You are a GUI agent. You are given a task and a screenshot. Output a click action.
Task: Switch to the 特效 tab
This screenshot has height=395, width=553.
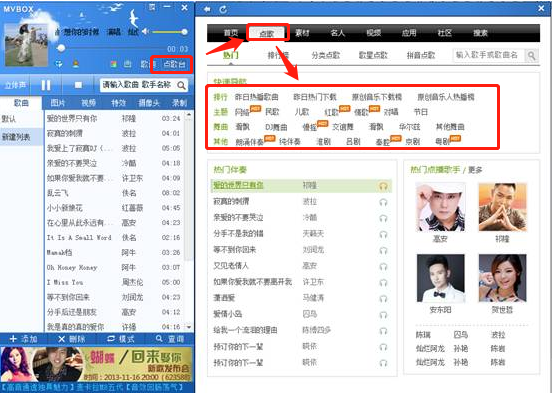[x=118, y=103]
